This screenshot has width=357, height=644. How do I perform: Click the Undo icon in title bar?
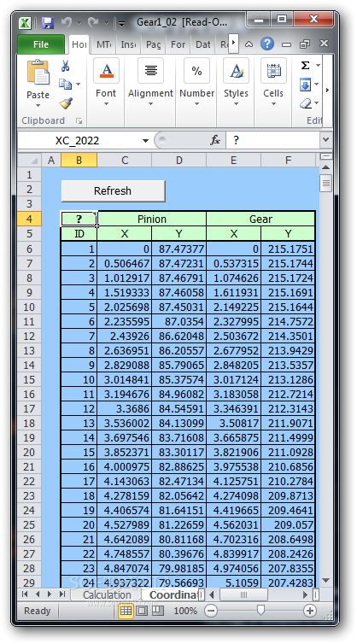[x=66, y=21]
